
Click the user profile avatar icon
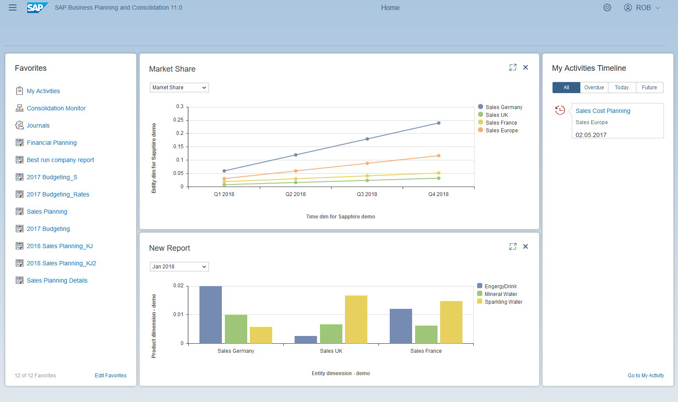pos(627,7)
